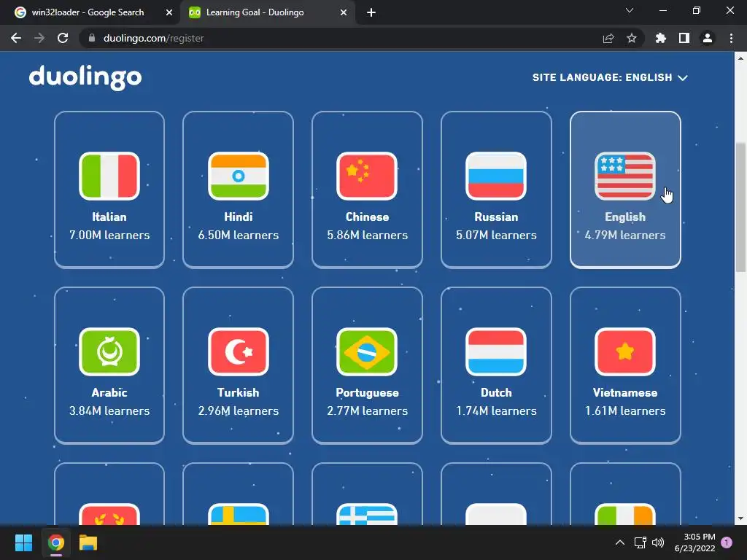Click Chrome icon in taskbar
Viewport: 747px width, 560px height.
[55, 542]
